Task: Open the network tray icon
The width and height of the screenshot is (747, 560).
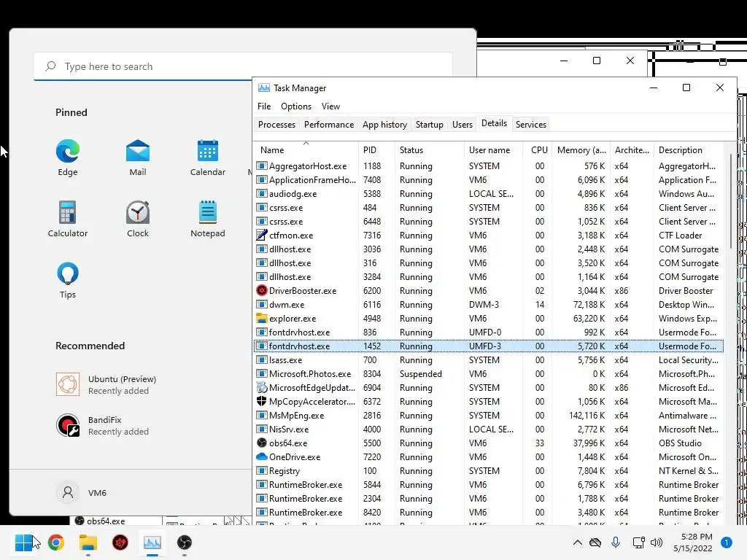Action: point(638,542)
